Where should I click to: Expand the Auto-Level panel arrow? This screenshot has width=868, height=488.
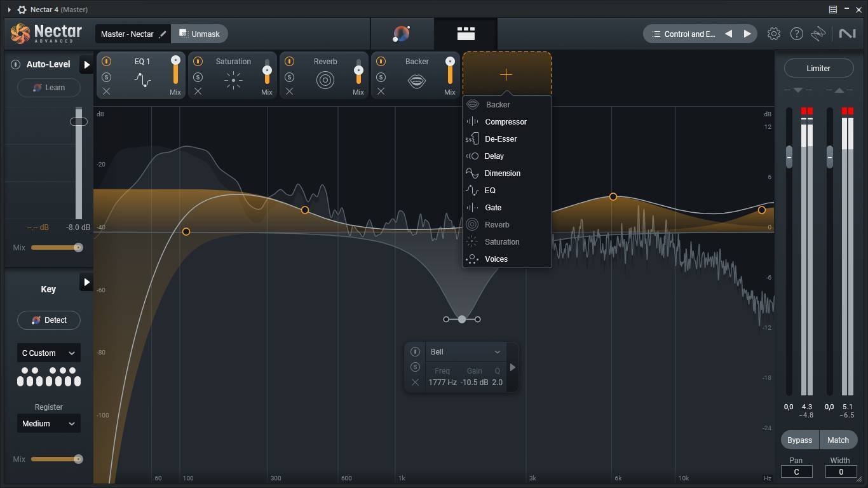86,64
